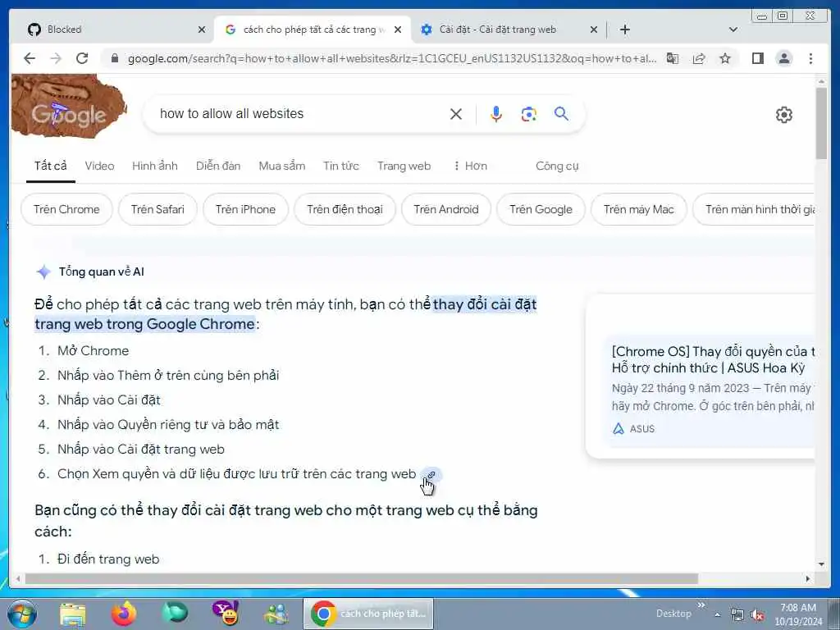
Task: Show hidden system tray icons
Action: 717,614
